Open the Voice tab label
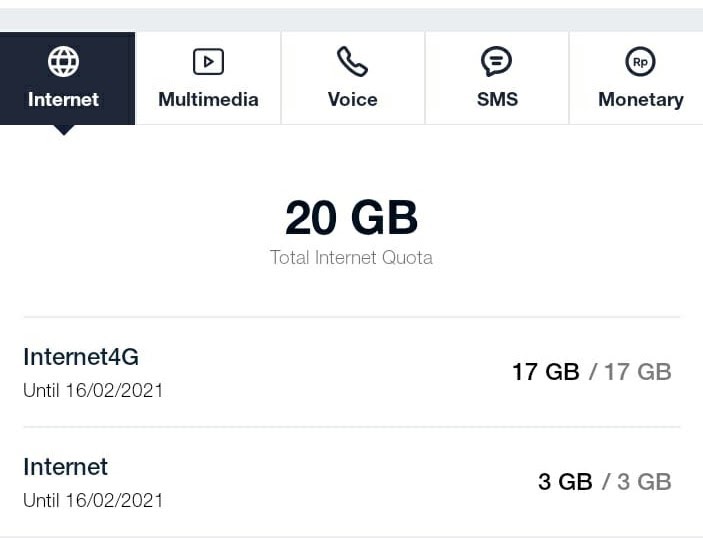 click(352, 99)
